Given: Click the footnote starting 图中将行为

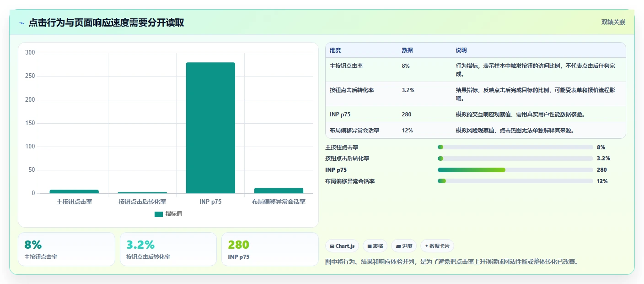Looking at the screenshot, I should tap(451, 262).
